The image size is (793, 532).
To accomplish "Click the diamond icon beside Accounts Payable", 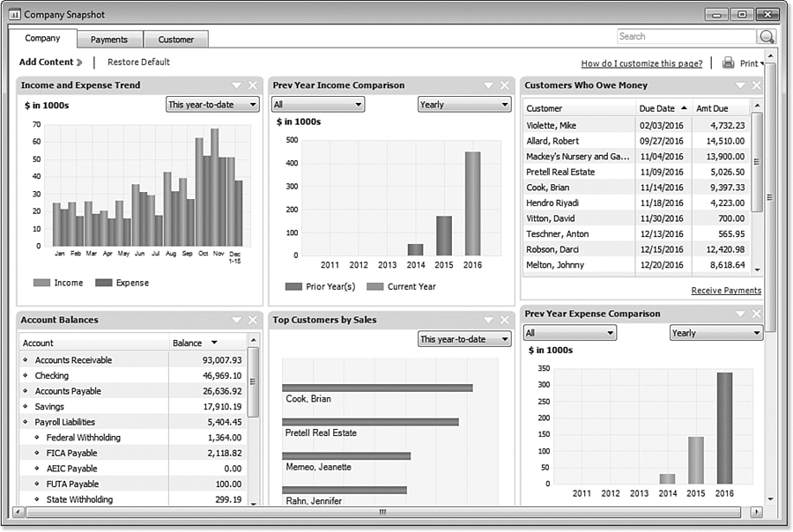I will tap(26, 391).
